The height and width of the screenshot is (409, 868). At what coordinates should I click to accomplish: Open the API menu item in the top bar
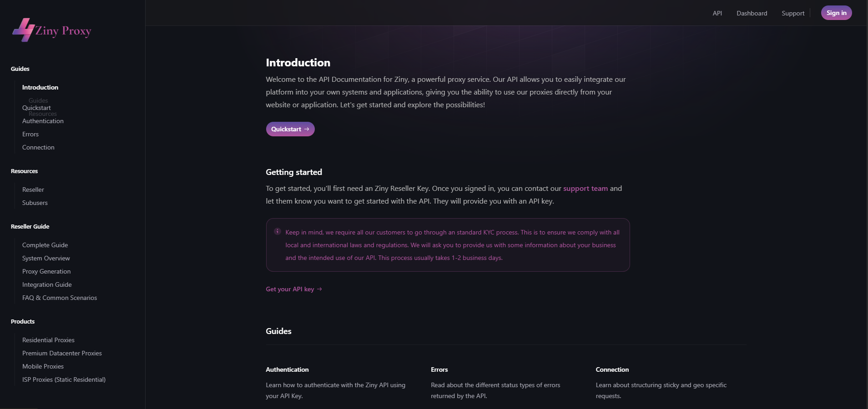717,13
